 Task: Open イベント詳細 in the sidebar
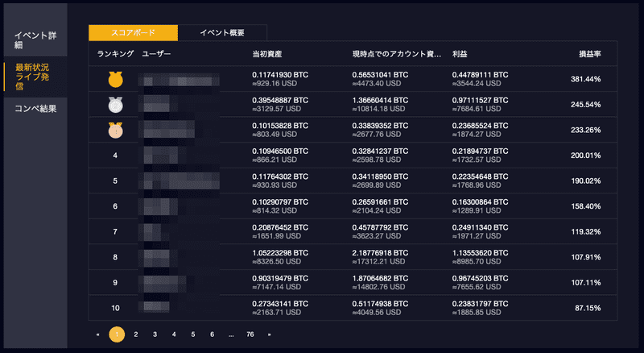point(35,40)
